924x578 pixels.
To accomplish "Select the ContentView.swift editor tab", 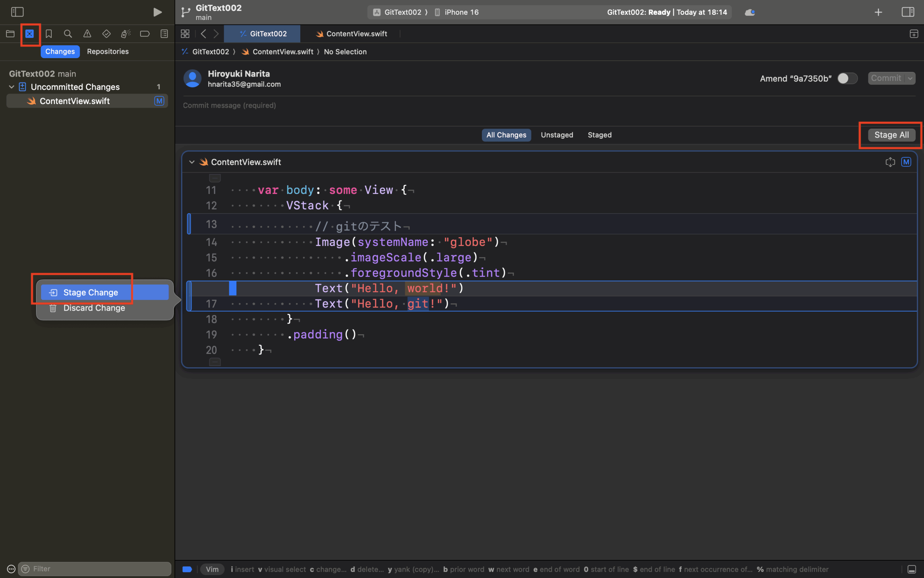I will [351, 34].
